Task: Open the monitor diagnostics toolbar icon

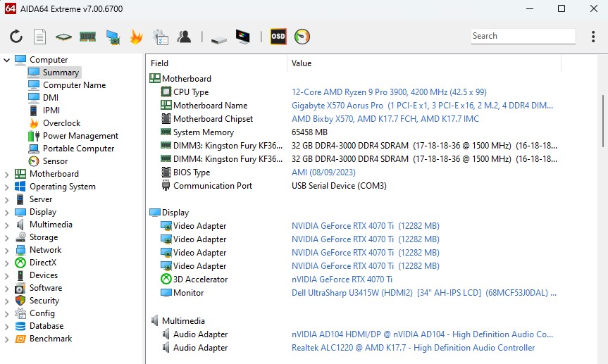Action: pyautogui.click(x=242, y=37)
